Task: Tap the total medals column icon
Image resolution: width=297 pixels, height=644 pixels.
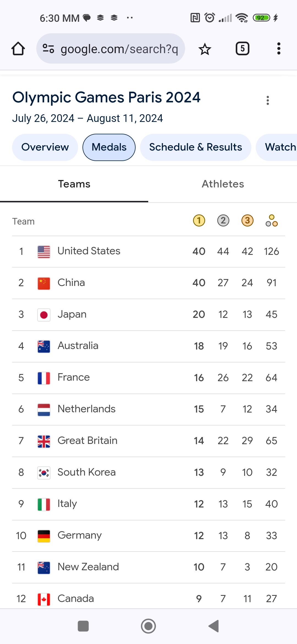Action: pyautogui.click(x=272, y=220)
